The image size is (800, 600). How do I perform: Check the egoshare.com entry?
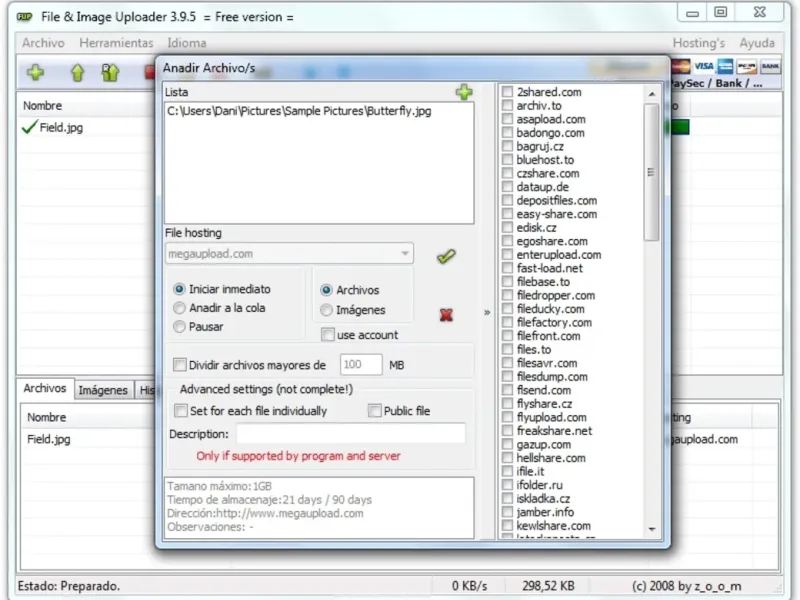point(507,241)
